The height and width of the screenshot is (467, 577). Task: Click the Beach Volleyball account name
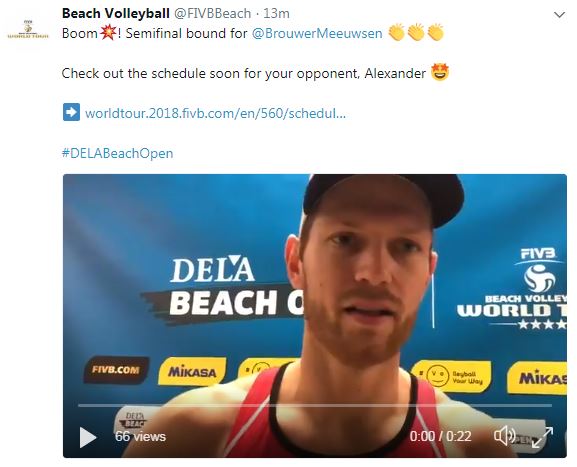116,14
